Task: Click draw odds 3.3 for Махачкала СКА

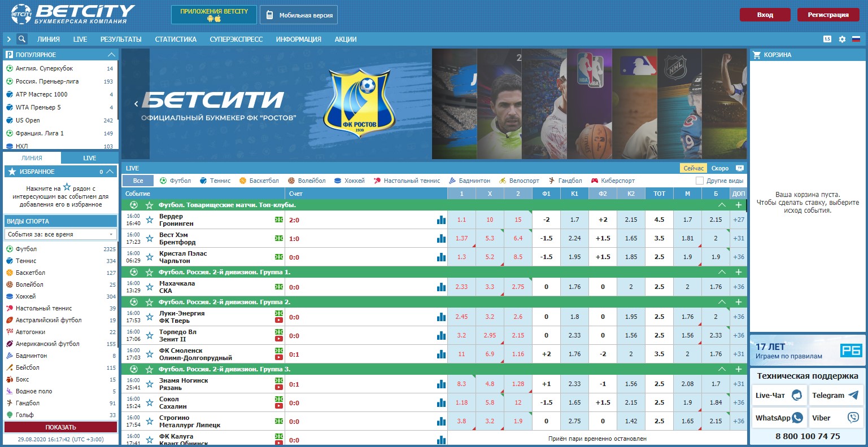Action: [490, 287]
